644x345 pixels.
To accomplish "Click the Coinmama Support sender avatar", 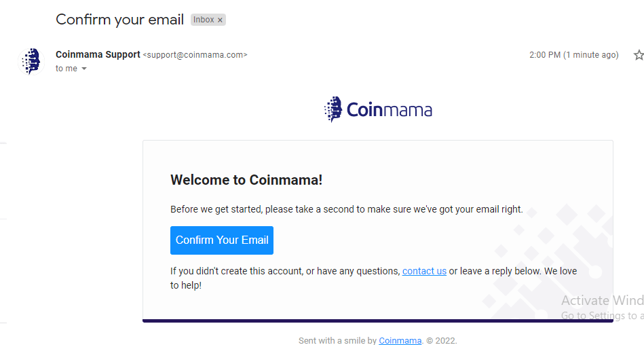I will (32, 62).
